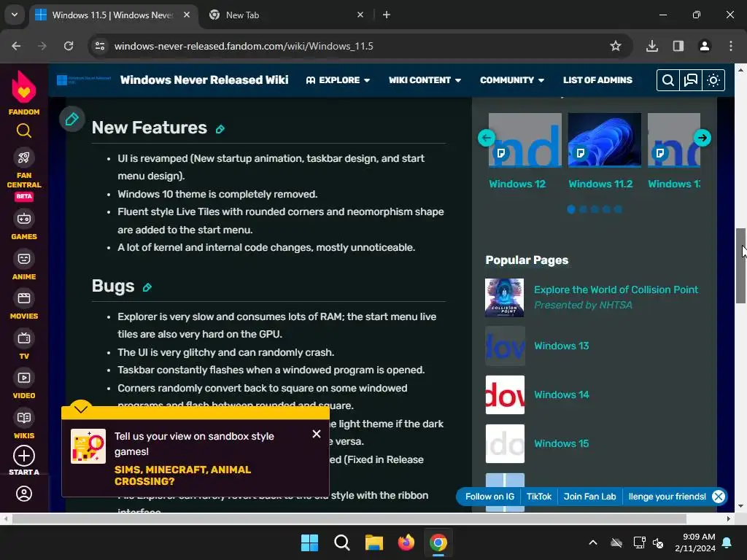The height and width of the screenshot is (560, 747).
Task: Open Explore the World of Collision Point
Action: click(616, 289)
